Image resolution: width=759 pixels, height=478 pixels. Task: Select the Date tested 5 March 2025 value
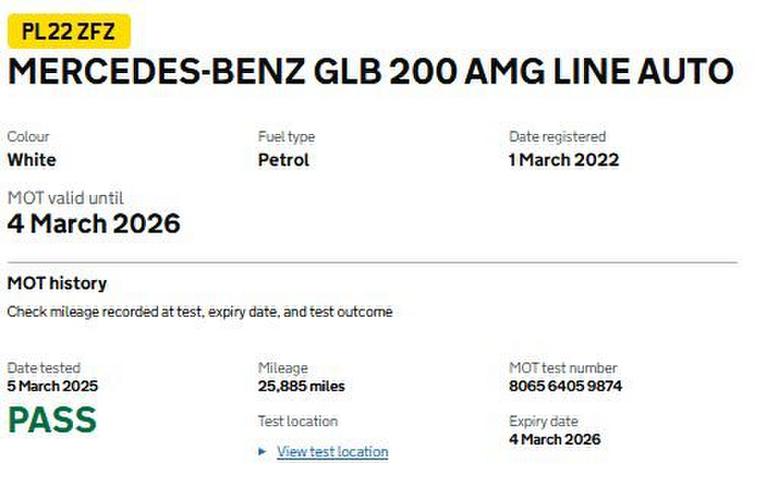pyautogui.click(x=53, y=386)
